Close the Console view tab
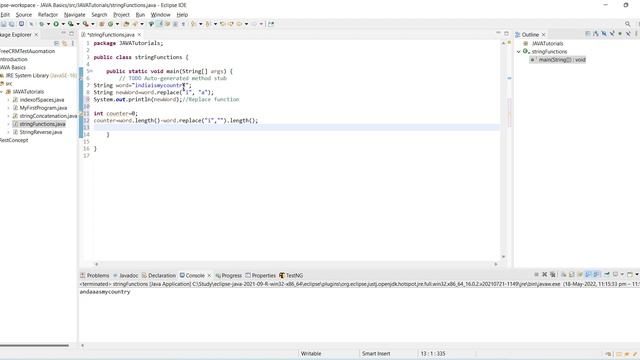 pos(209,276)
